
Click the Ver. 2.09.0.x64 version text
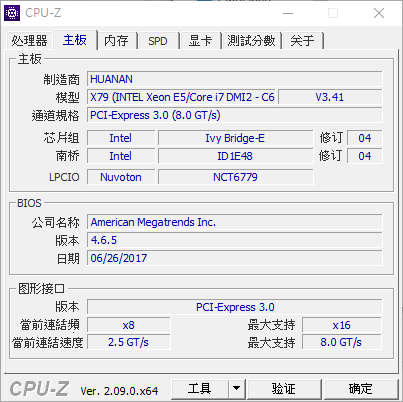click(x=119, y=391)
